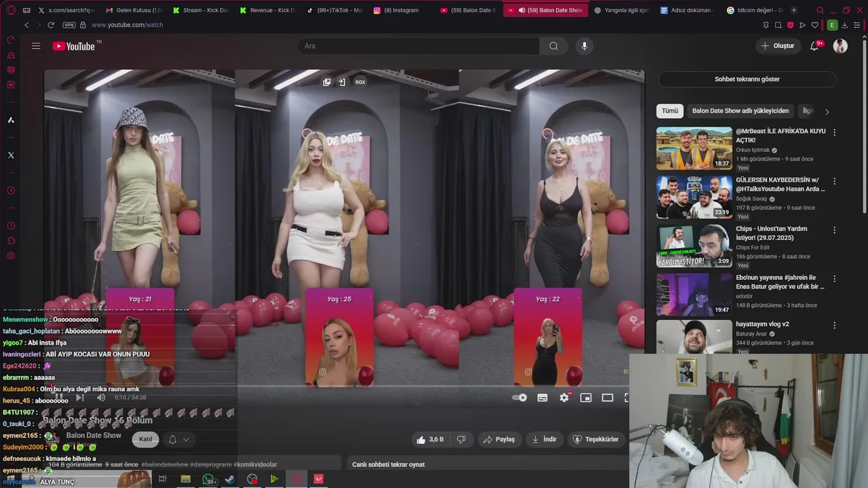Switch to the Adsız doküman tab
868x488 pixels.
(688, 10)
